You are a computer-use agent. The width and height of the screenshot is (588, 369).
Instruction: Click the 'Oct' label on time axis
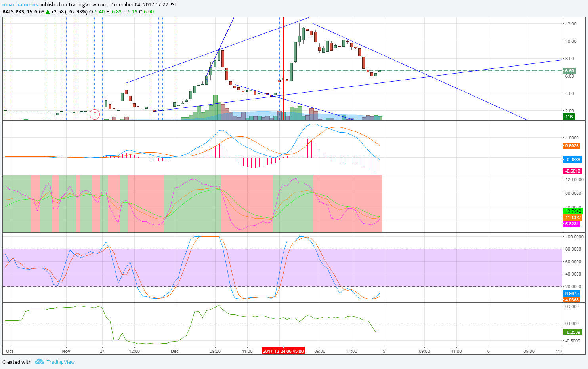coord(10,351)
